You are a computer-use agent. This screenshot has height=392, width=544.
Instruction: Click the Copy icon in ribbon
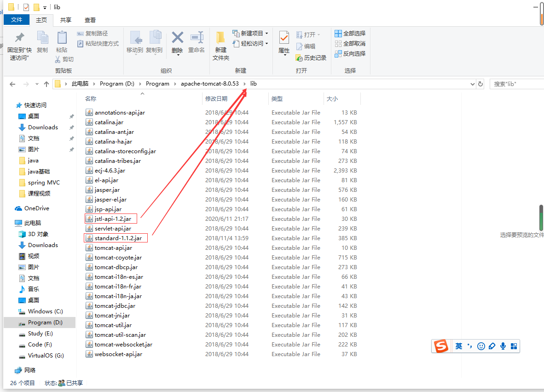42,37
